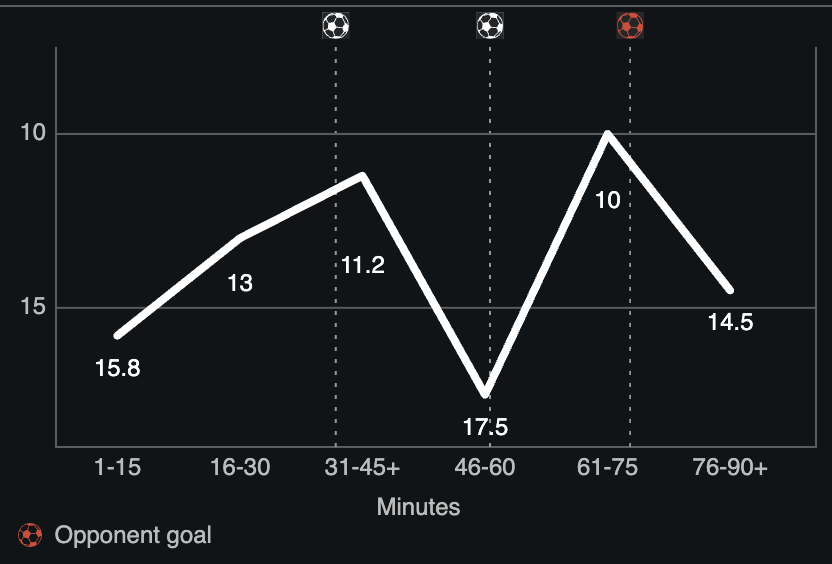The height and width of the screenshot is (564, 832).
Task: Click the y-axis tick label 15
Action: [33, 307]
